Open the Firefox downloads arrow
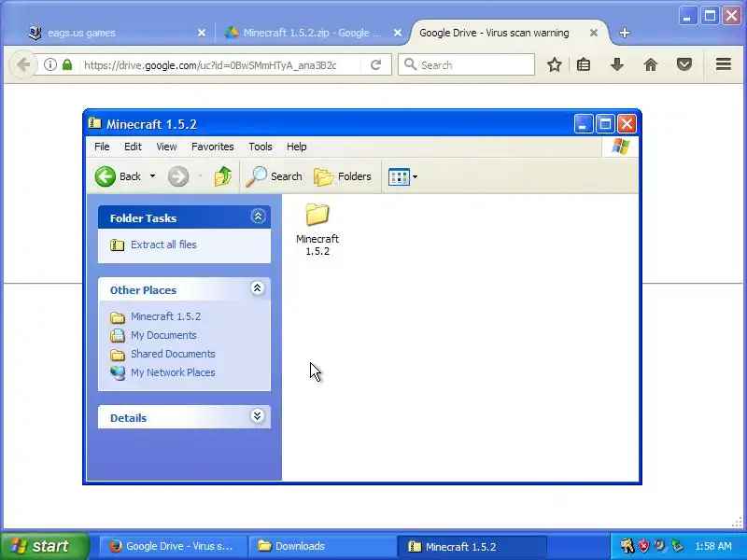The image size is (747, 560). tap(617, 64)
